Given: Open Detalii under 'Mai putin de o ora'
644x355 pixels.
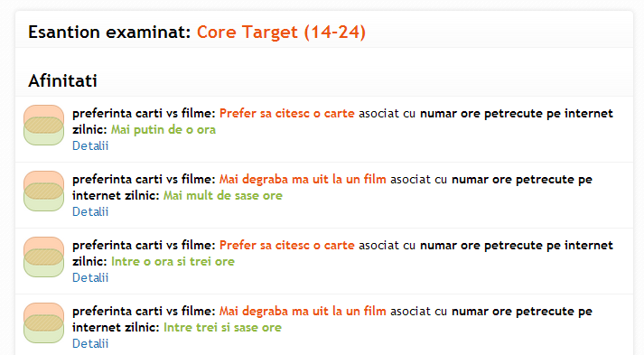Looking at the screenshot, I should click(x=90, y=145).
